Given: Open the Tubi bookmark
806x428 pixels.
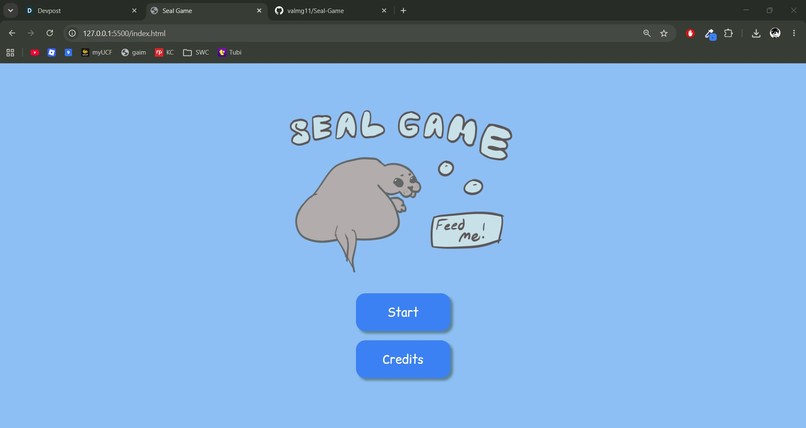Looking at the screenshot, I should tap(229, 52).
